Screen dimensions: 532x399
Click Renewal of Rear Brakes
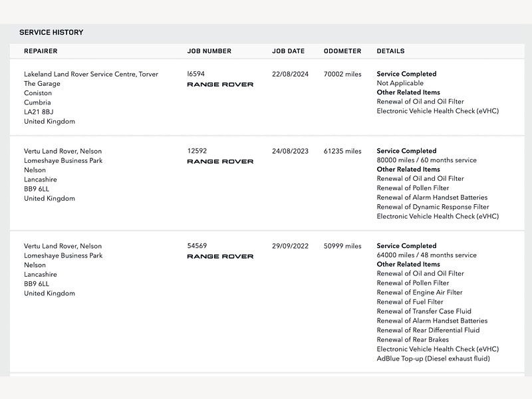point(412,340)
